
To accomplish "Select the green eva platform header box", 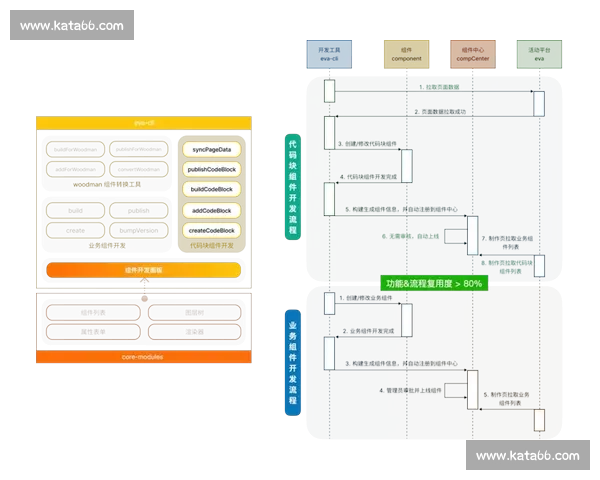I will coord(538,54).
